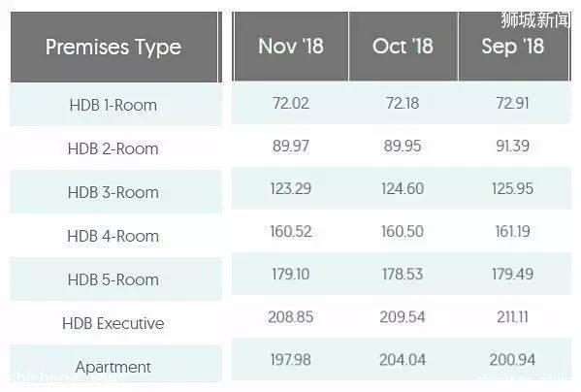Select the 72.02 cell value

[x=291, y=103]
